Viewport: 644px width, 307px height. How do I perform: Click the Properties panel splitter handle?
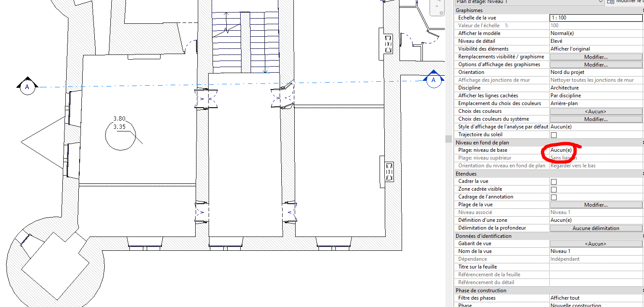point(448,138)
